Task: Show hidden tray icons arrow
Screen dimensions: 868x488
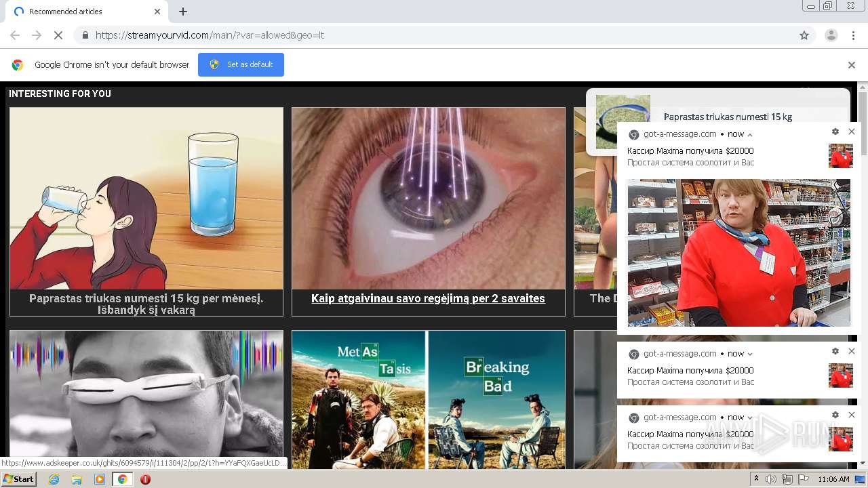Action: point(757,479)
